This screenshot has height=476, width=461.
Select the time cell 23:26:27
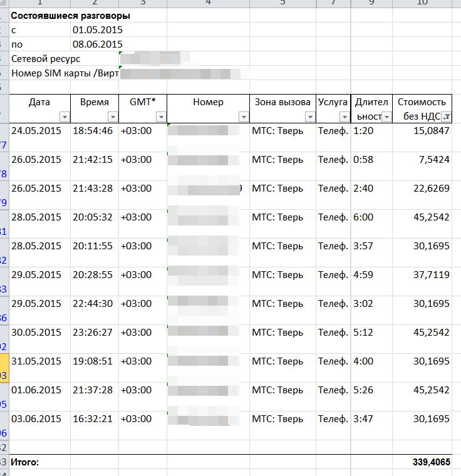95,339
